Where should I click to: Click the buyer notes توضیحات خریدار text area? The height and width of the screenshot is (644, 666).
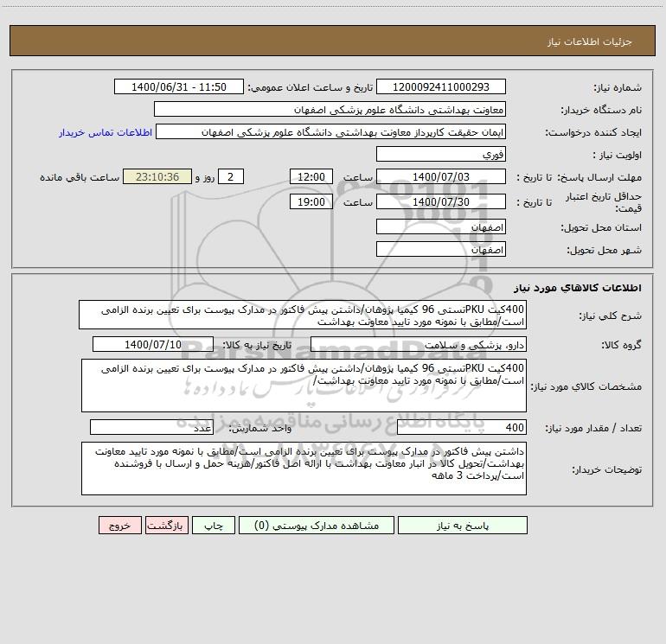pyautogui.click(x=304, y=469)
